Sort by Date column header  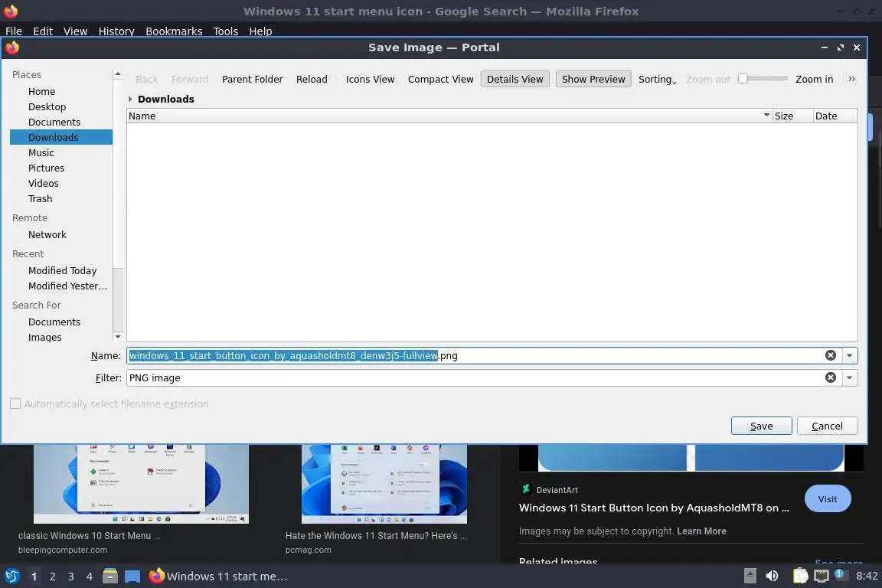pyautogui.click(x=835, y=116)
